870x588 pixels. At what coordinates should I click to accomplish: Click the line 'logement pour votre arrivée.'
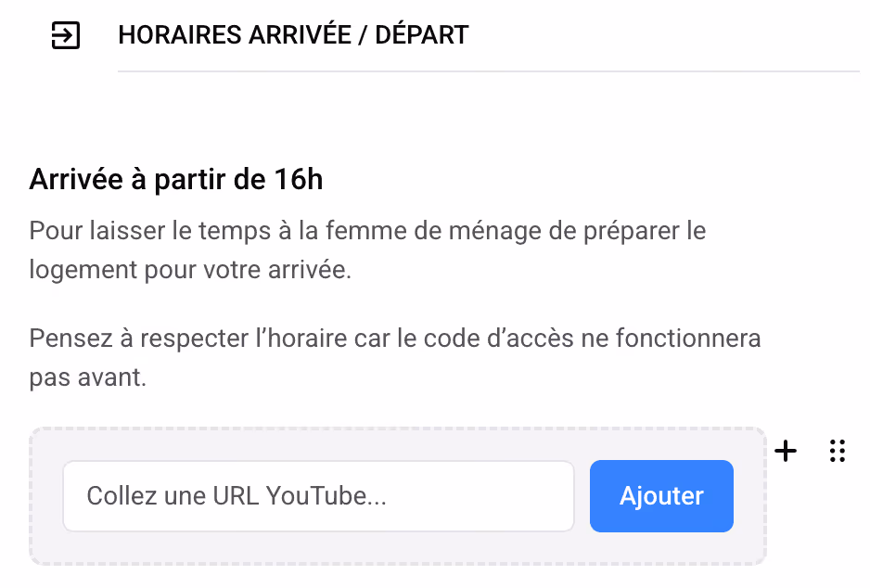(190, 270)
